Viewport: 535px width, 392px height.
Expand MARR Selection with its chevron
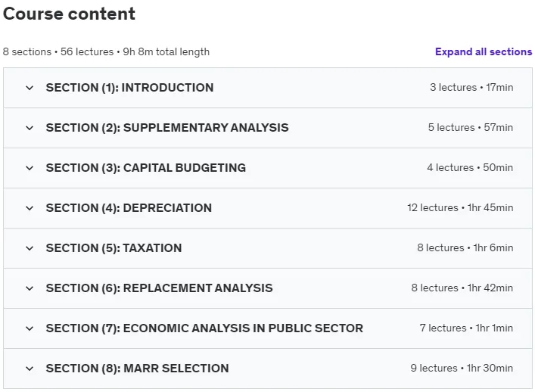[30, 369]
